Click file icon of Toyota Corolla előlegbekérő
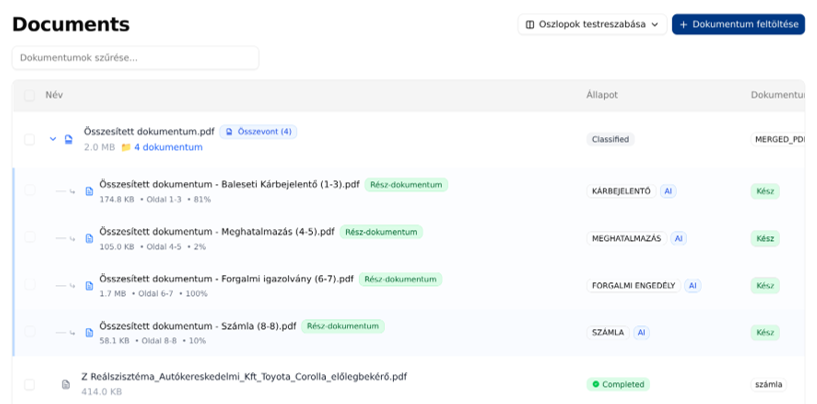 66,384
